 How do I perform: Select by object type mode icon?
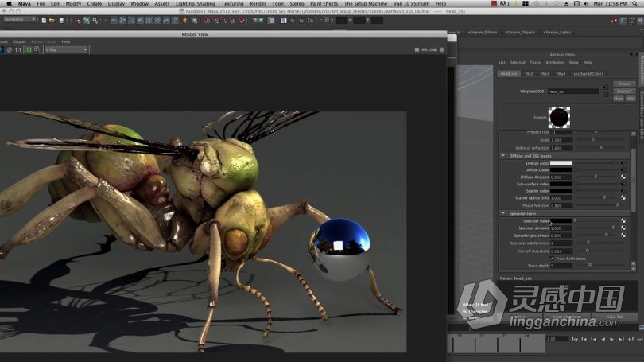(x=86, y=20)
